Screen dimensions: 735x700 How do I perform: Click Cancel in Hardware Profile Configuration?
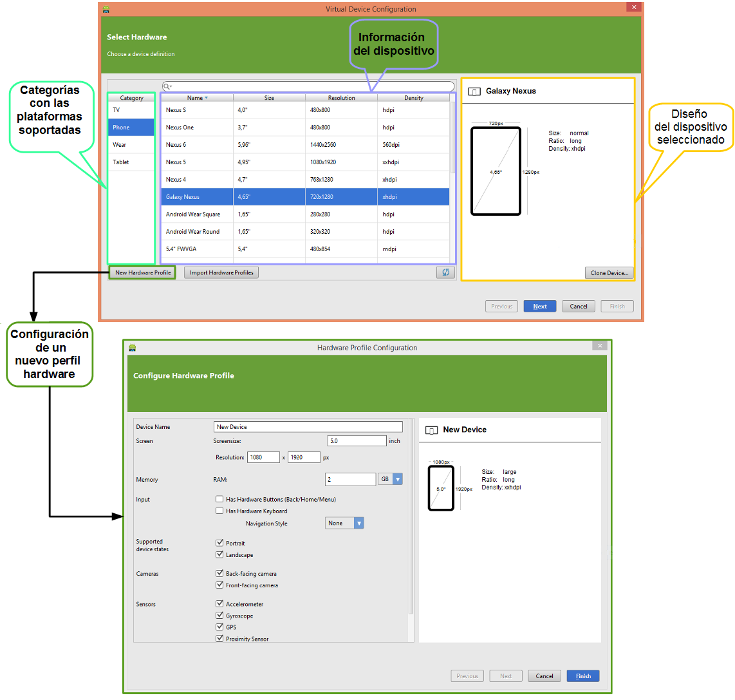(x=544, y=676)
